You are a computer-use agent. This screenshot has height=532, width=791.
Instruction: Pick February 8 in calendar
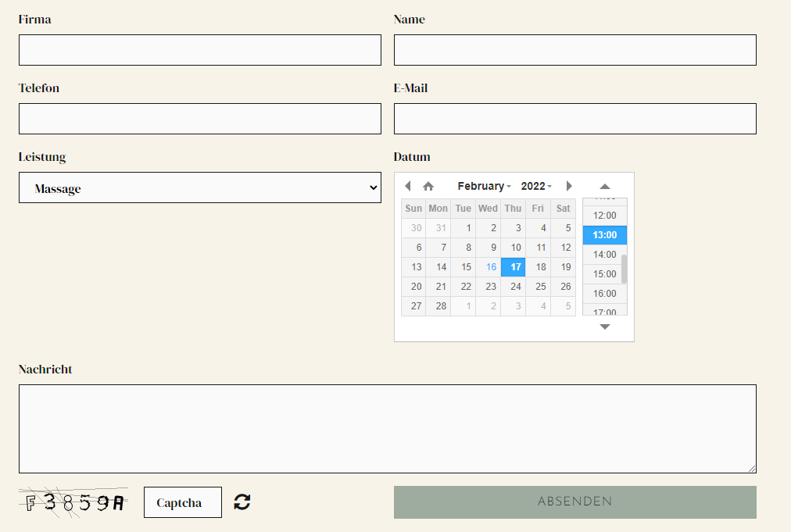[x=464, y=248]
